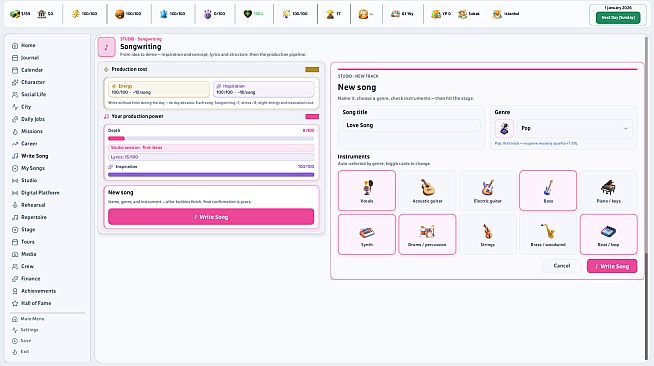Select the Piano / keys instrument card

pos(609,190)
